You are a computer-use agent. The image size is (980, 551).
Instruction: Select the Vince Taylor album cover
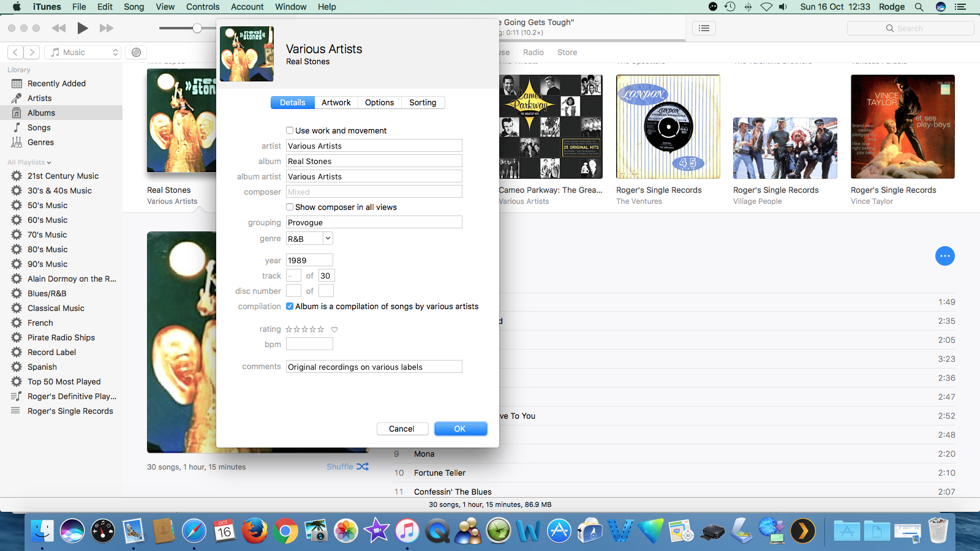903,127
